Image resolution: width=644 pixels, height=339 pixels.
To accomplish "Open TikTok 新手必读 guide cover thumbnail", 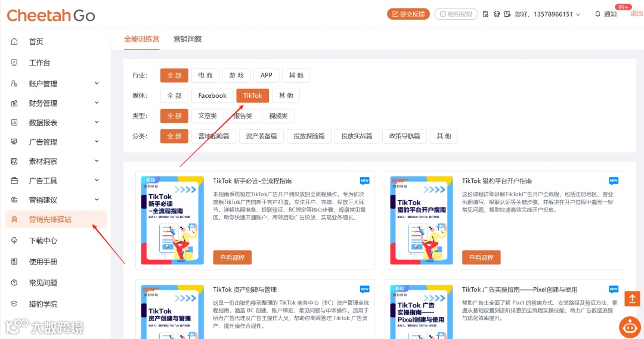I will point(172,220).
